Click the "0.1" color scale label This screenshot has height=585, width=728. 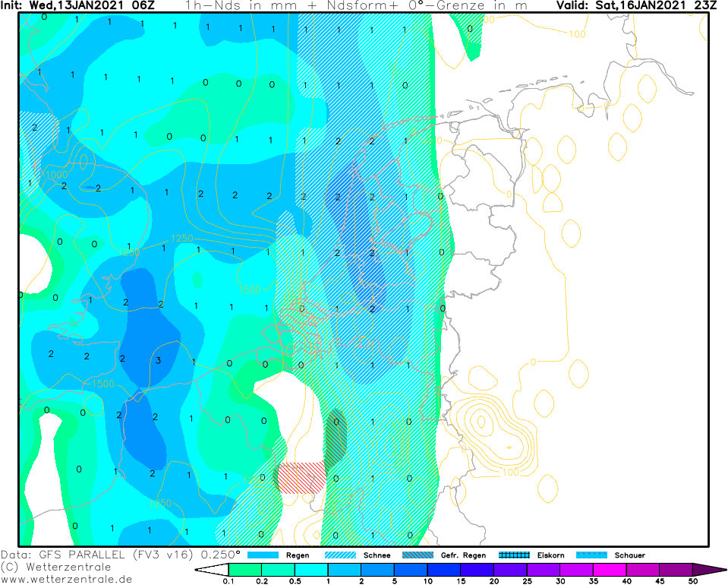coord(228,580)
